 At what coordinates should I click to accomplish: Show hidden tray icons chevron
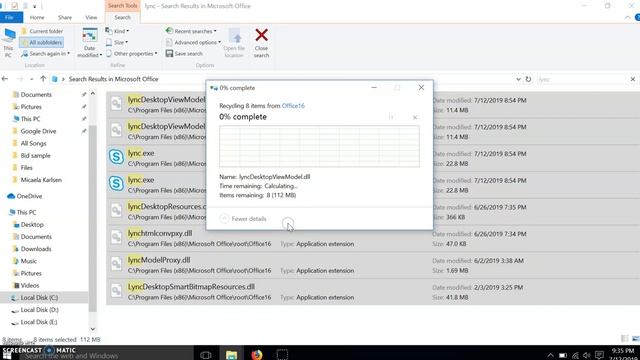(551, 355)
